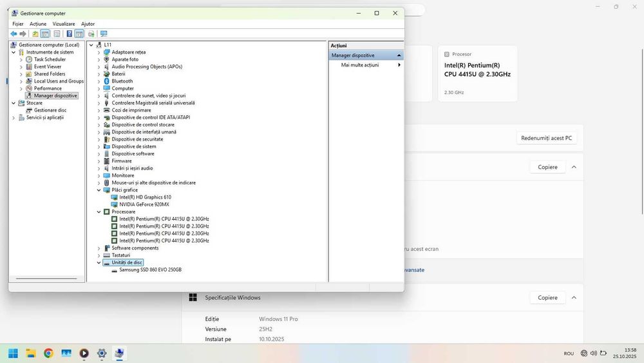Select Shared Folders in the console tree

(x=50, y=74)
